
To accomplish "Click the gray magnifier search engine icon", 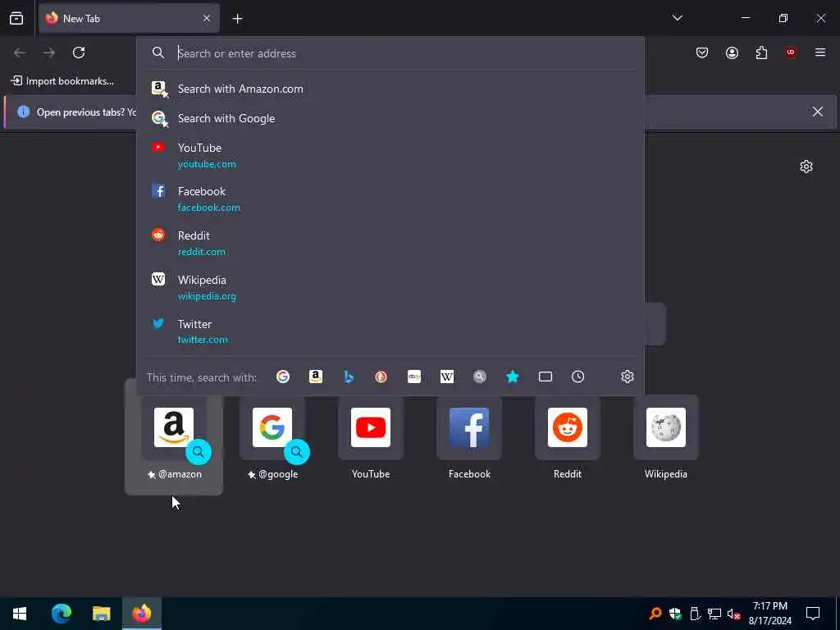I will [479, 377].
